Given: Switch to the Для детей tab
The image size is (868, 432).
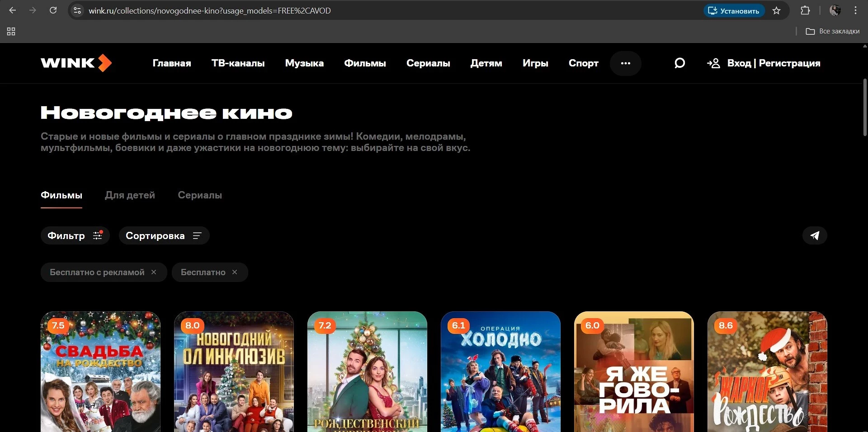Looking at the screenshot, I should 130,195.
